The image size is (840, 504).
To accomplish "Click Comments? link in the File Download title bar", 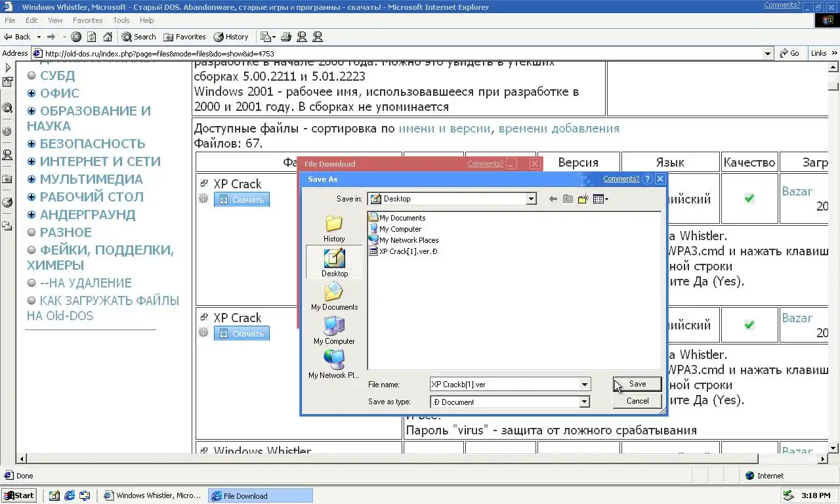I will [485, 163].
